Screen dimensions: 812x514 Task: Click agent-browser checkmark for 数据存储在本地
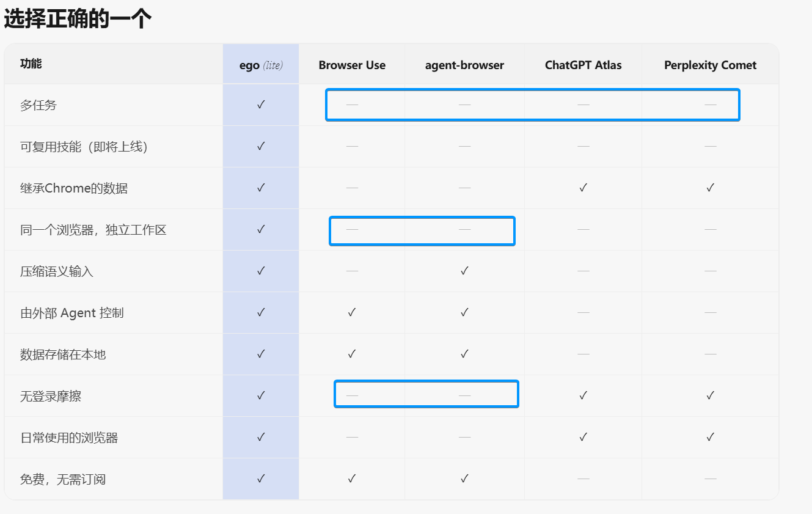click(x=464, y=354)
